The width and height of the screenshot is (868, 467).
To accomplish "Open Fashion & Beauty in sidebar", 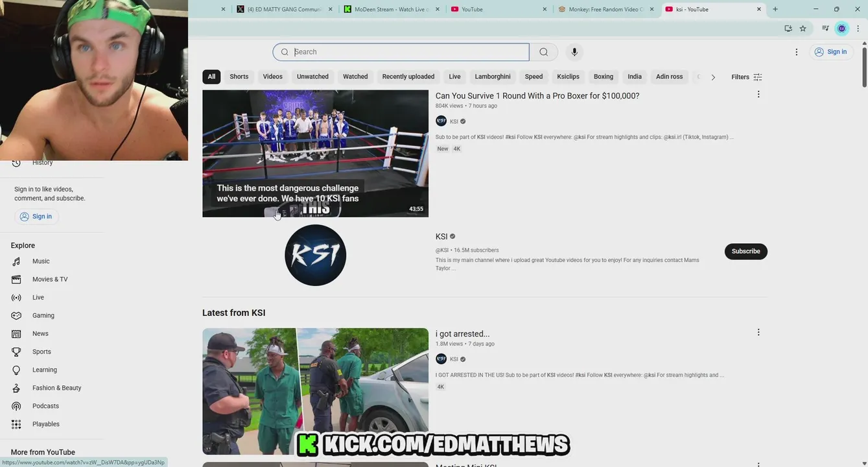I will tap(56, 389).
